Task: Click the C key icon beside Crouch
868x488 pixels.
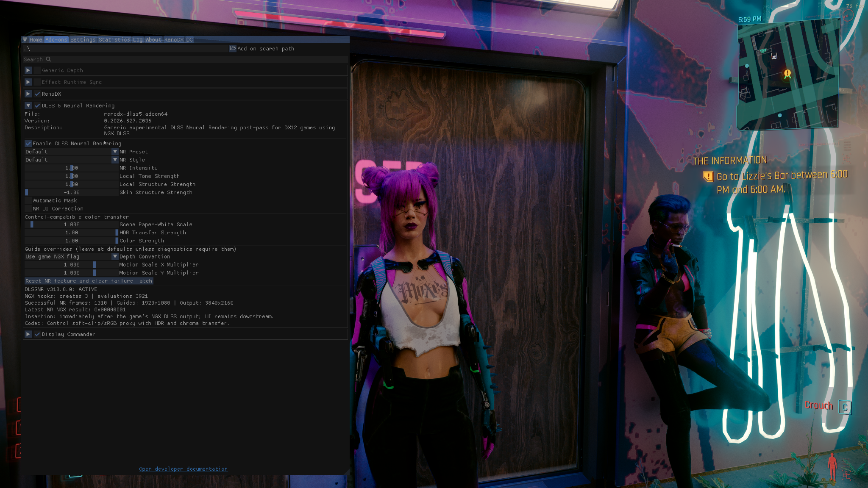Action: point(845,407)
